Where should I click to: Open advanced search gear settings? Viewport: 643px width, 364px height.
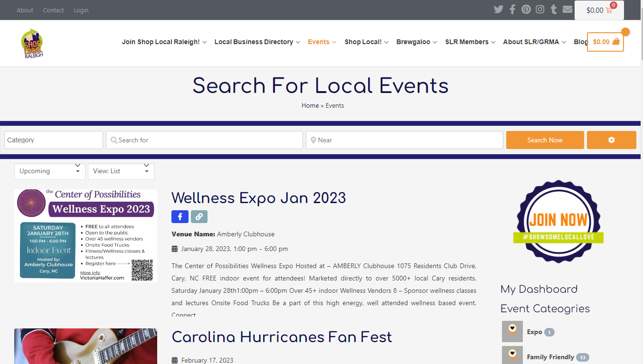(611, 140)
